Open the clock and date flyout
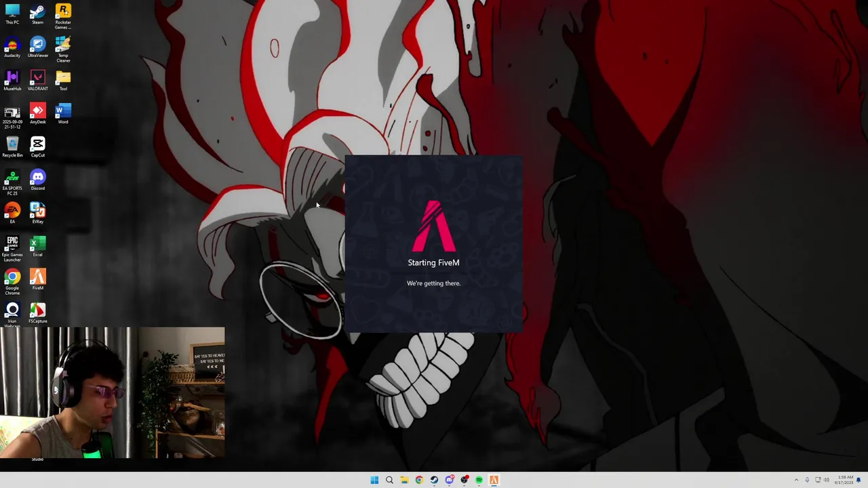 [844, 480]
